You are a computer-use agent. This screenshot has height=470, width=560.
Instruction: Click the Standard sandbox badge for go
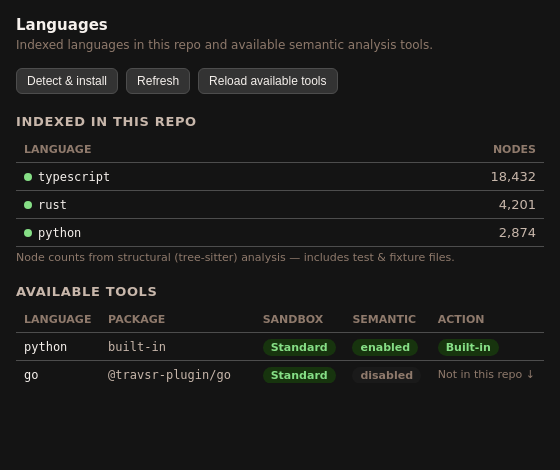299,375
